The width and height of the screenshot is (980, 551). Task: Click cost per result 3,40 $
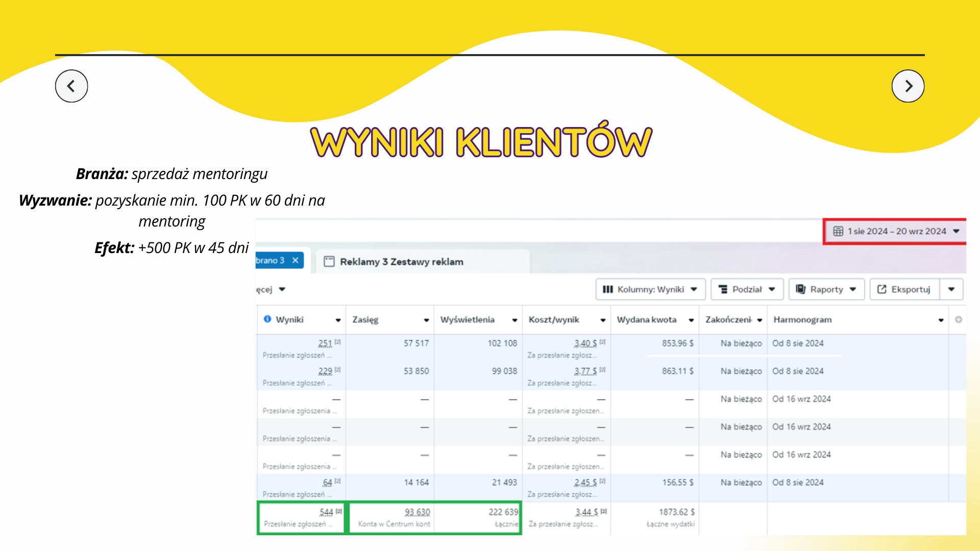tap(585, 343)
